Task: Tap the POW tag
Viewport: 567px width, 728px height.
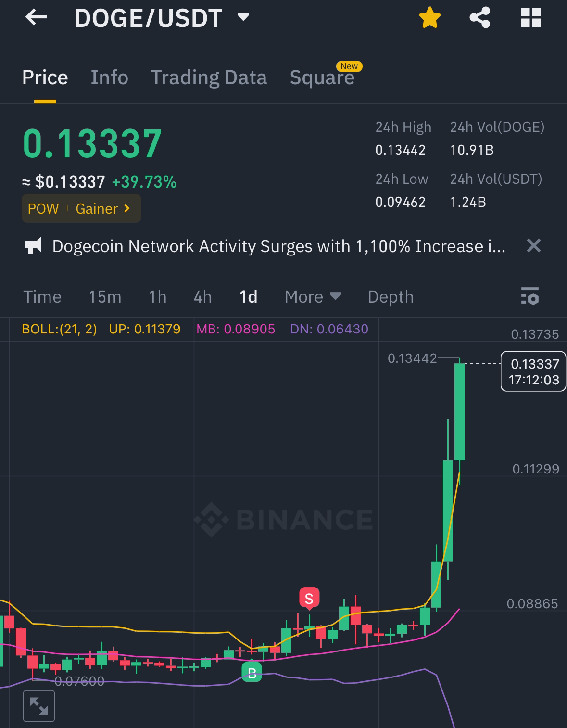Action: click(x=43, y=209)
